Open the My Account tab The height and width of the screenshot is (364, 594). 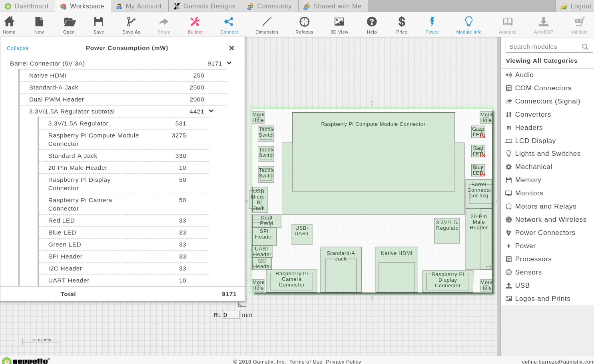[139, 6]
